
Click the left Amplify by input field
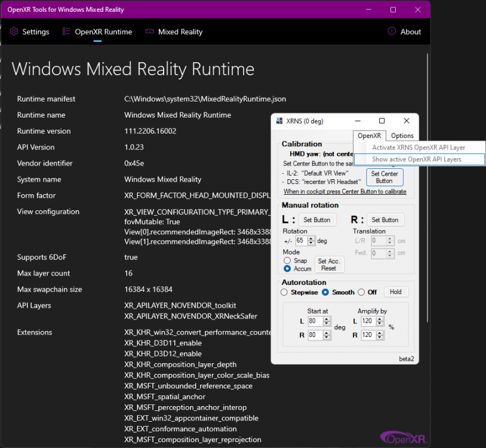[367, 321]
